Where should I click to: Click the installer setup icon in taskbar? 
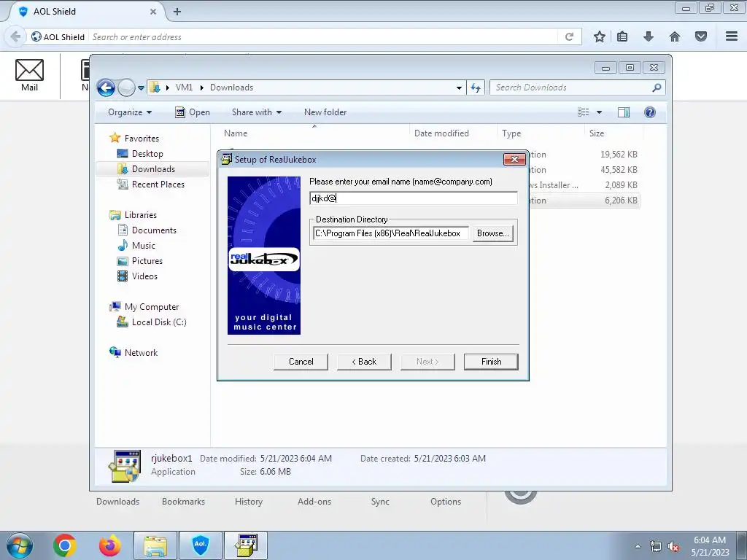tap(246, 545)
